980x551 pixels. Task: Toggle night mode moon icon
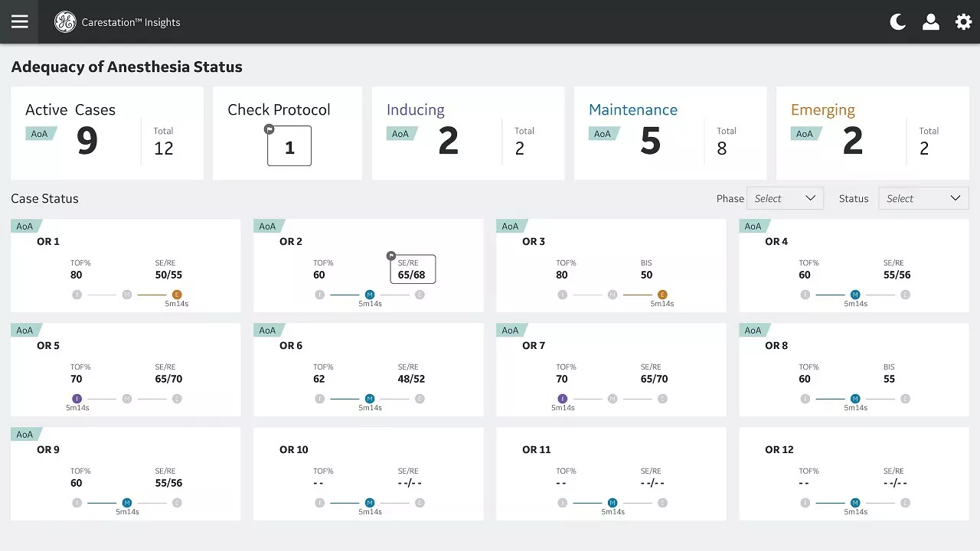[x=897, y=22]
